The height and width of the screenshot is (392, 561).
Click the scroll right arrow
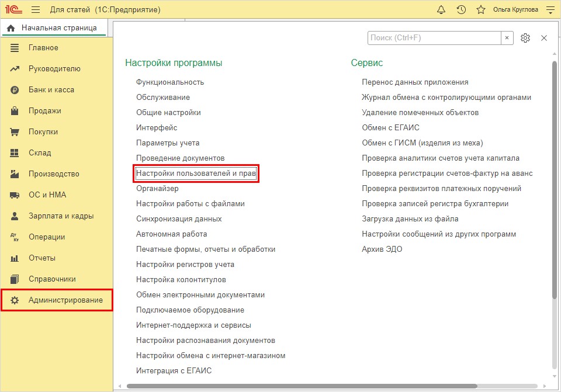(x=545, y=386)
